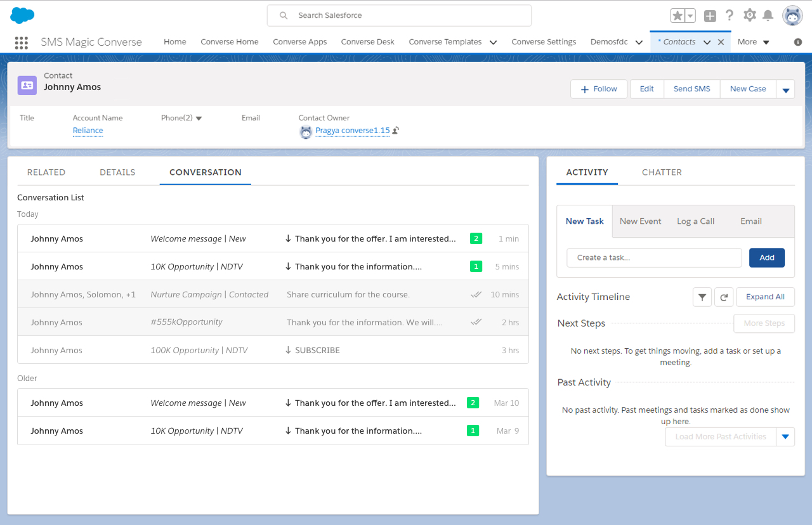Click the Edit button

click(647, 89)
